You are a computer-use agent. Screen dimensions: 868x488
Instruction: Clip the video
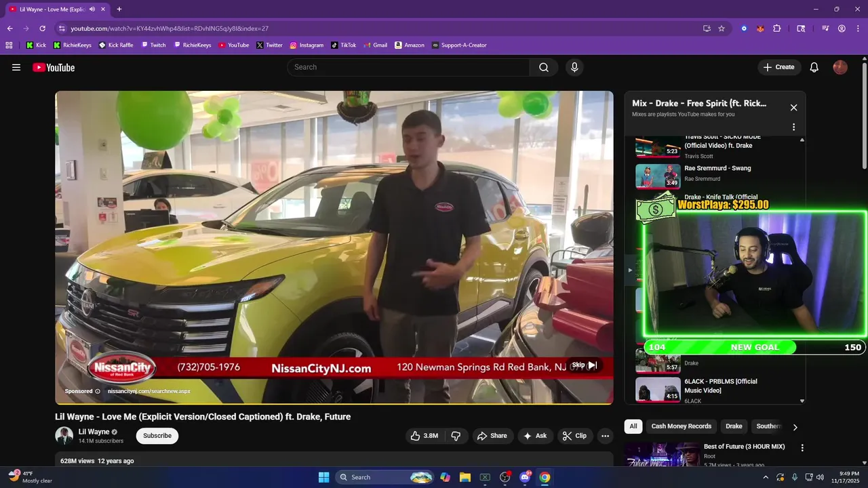pyautogui.click(x=575, y=436)
